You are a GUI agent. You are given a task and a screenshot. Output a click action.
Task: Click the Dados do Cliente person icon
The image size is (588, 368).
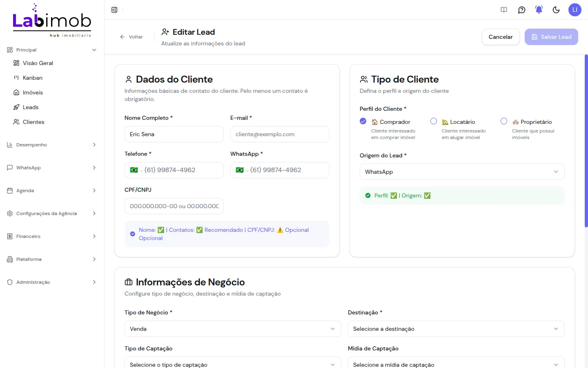click(129, 79)
